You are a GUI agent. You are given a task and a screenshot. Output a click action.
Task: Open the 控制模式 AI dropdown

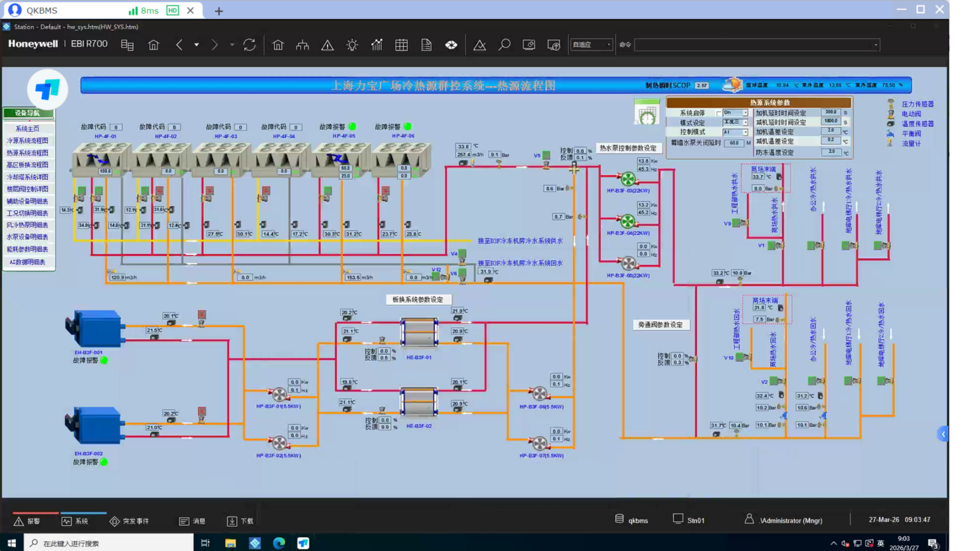click(x=745, y=132)
